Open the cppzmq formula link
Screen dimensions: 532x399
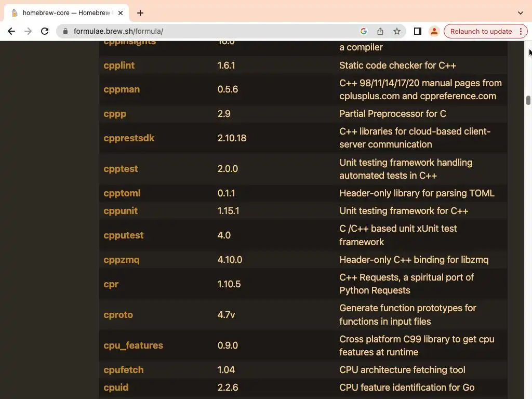[x=122, y=260]
